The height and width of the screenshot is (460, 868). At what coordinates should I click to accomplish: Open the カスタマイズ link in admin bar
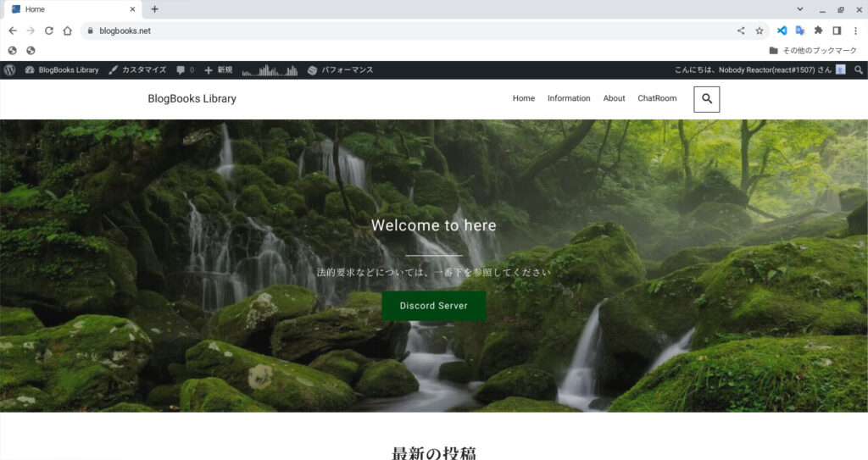pos(137,70)
